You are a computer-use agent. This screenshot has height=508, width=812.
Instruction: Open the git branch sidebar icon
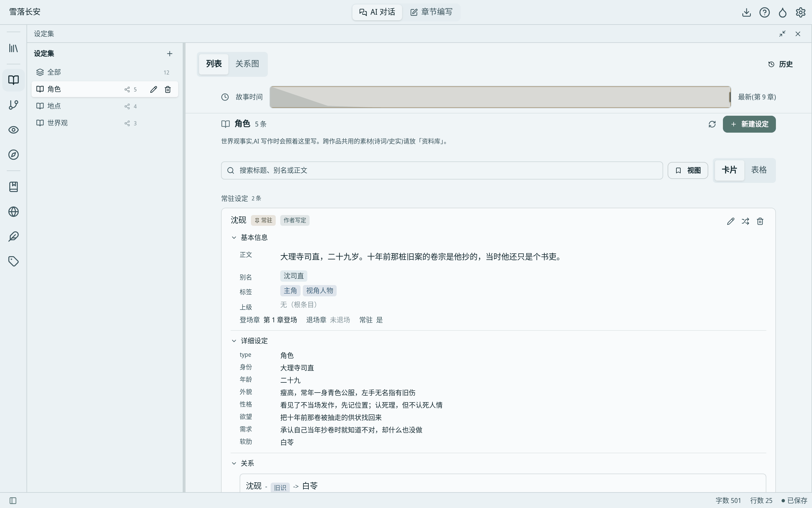pyautogui.click(x=14, y=105)
